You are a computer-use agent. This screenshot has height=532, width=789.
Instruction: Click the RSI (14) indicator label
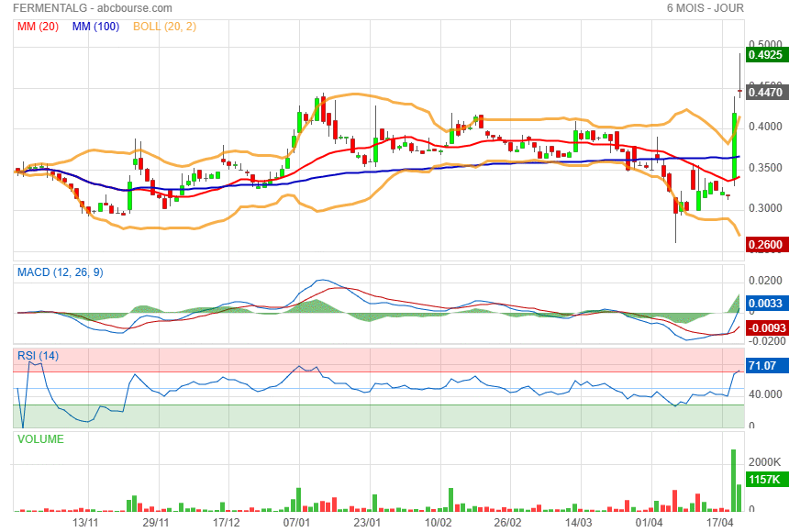click(39, 356)
